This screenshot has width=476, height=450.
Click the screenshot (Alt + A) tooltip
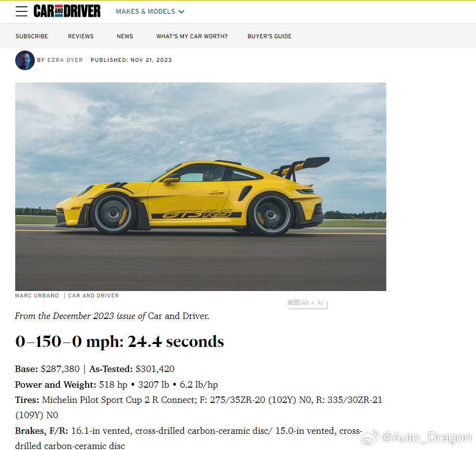coord(306,303)
